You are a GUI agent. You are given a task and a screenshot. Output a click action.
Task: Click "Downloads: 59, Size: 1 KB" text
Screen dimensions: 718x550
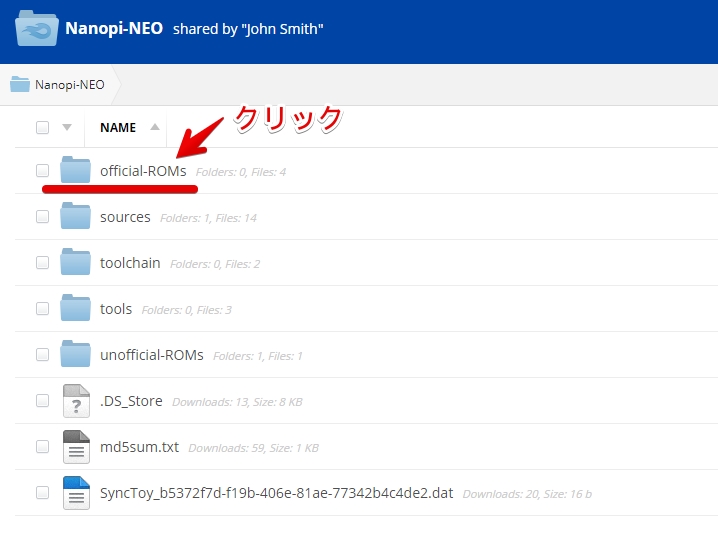point(253,448)
